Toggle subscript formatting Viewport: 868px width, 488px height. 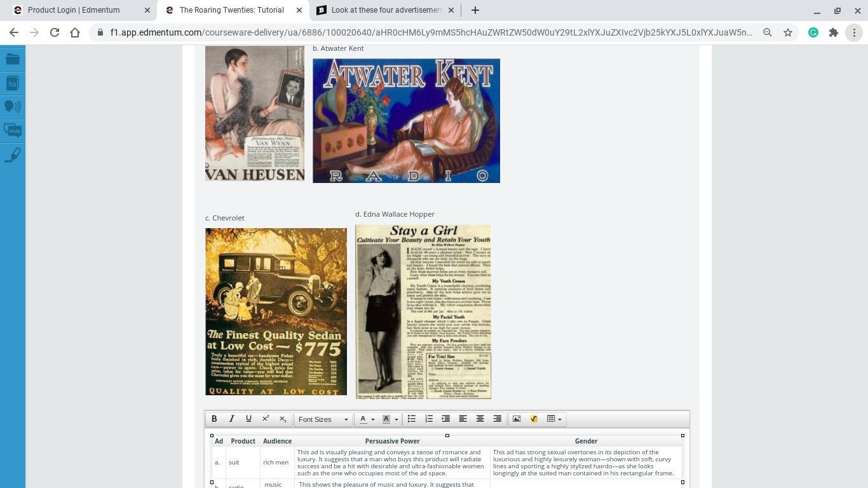click(x=283, y=419)
